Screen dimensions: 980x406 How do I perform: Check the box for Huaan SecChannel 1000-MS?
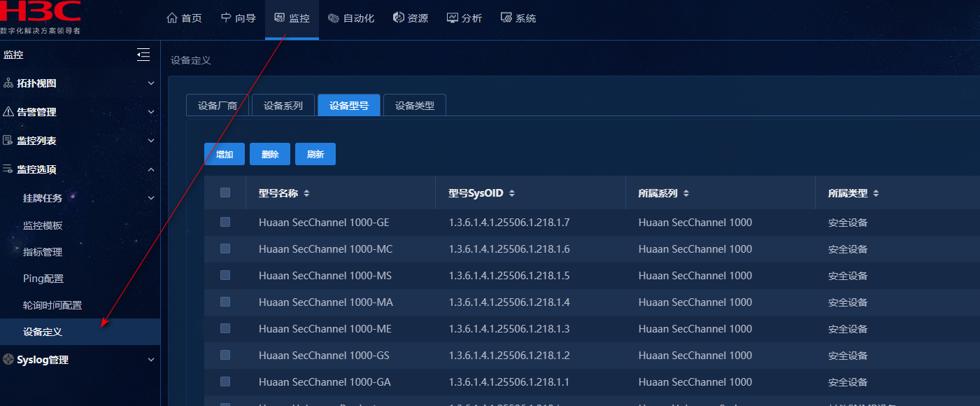(x=225, y=275)
